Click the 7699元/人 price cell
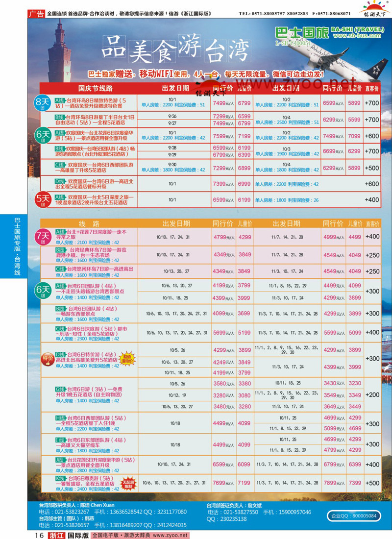This screenshot has width=392, height=539. coord(223,483)
